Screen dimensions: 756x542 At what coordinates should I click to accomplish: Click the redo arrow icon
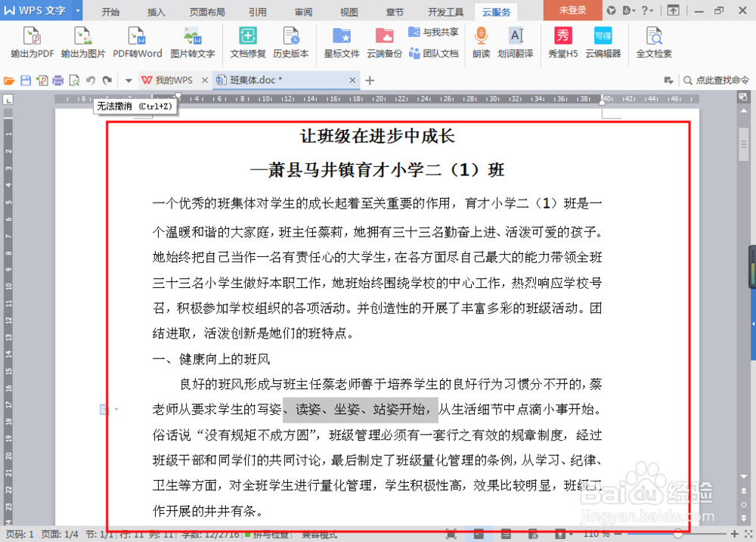click(x=107, y=81)
